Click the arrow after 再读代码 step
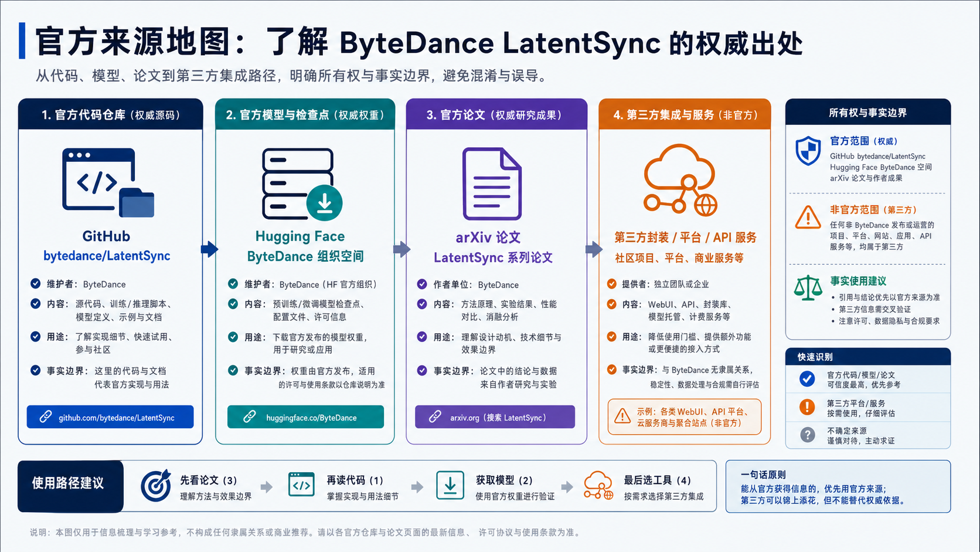 417,487
